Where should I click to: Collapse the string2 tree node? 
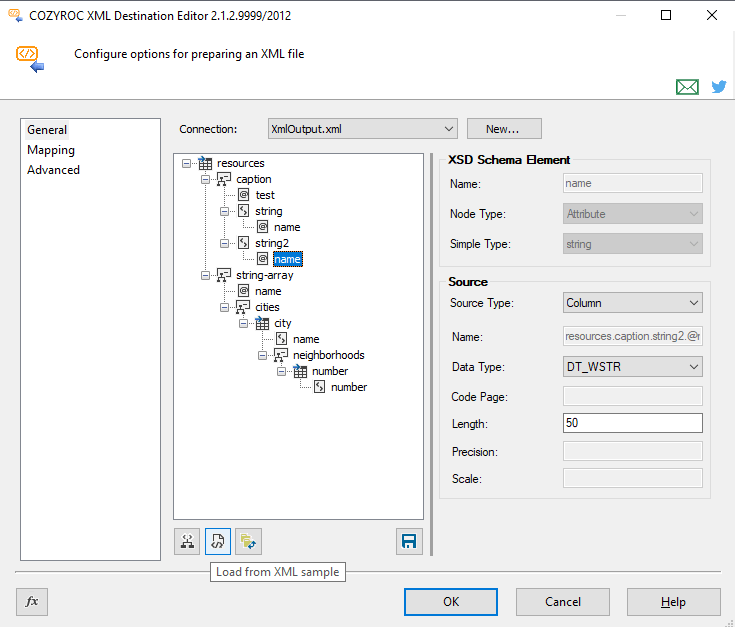pos(225,244)
